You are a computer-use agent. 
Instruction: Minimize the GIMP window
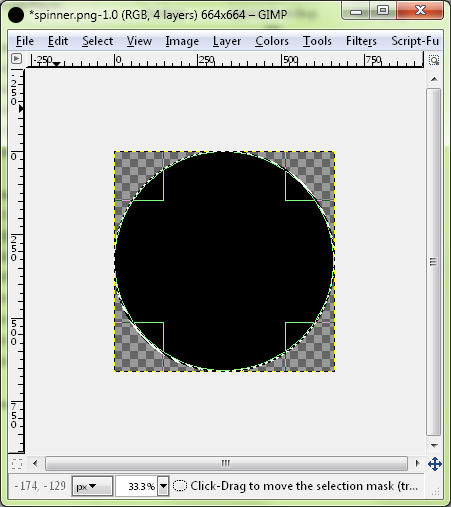coord(356,11)
